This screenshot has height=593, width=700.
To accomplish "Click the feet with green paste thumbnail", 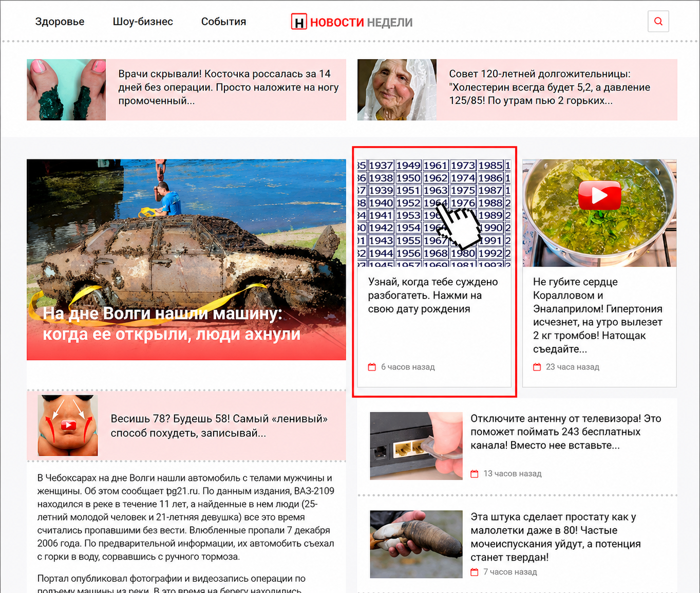I will tap(66, 89).
